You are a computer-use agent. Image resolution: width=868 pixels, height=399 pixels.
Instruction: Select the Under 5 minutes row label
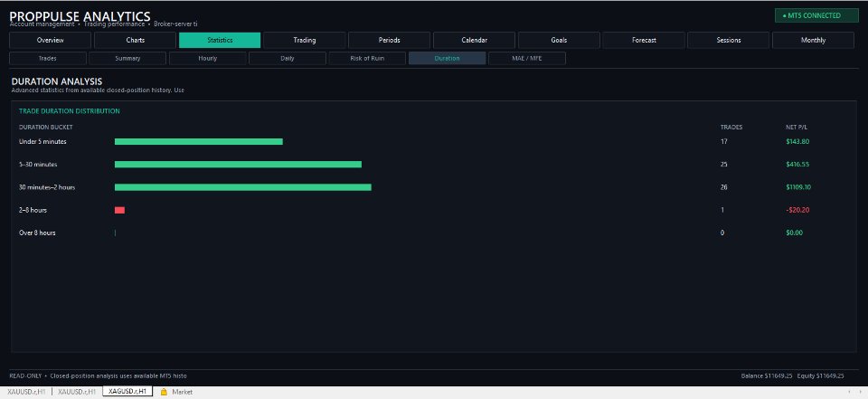pyautogui.click(x=42, y=142)
